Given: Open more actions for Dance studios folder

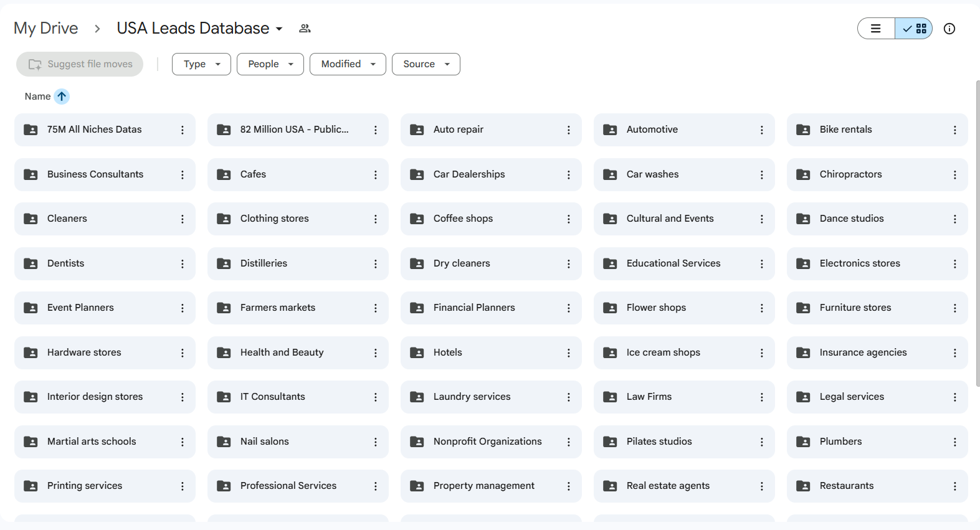Looking at the screenshot, I should point(955,219).
